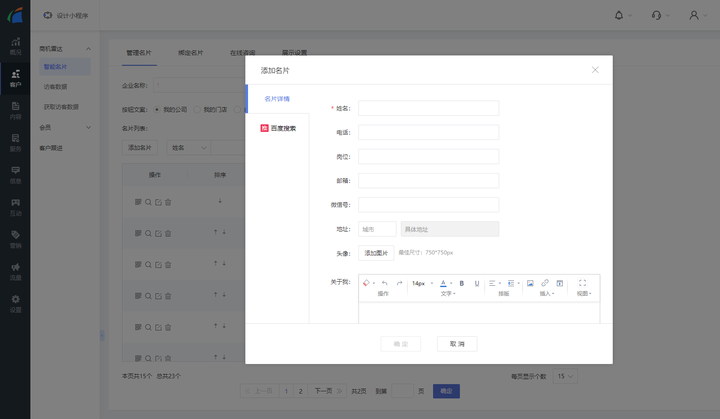Image resolution: width=720 pixels, height=419 pixels.
Task: Close the 添加名片 dialog
Action: click(x=595, y=70)
